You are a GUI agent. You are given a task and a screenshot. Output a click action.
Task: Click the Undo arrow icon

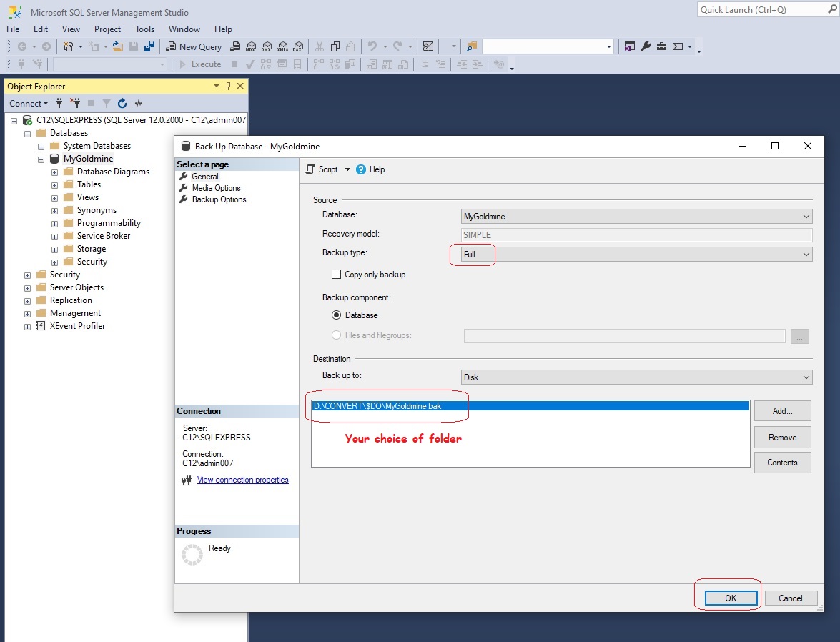point(372,46)
